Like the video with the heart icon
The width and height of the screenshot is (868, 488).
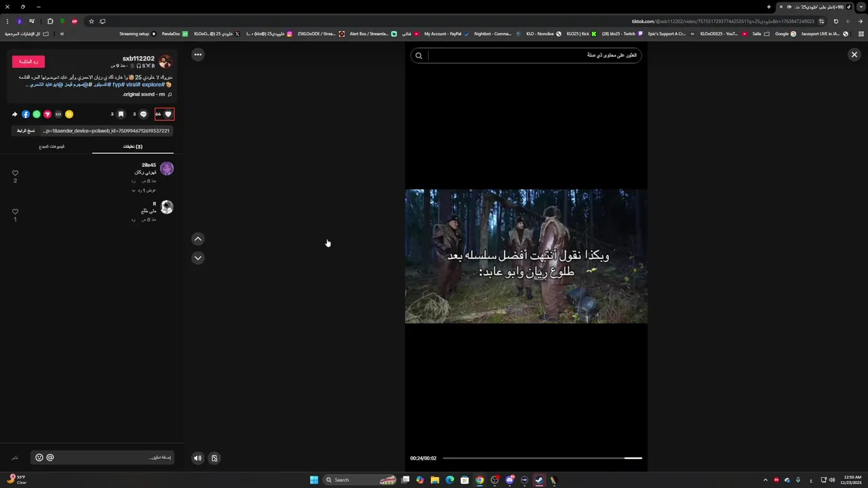[x=168, y=115]
